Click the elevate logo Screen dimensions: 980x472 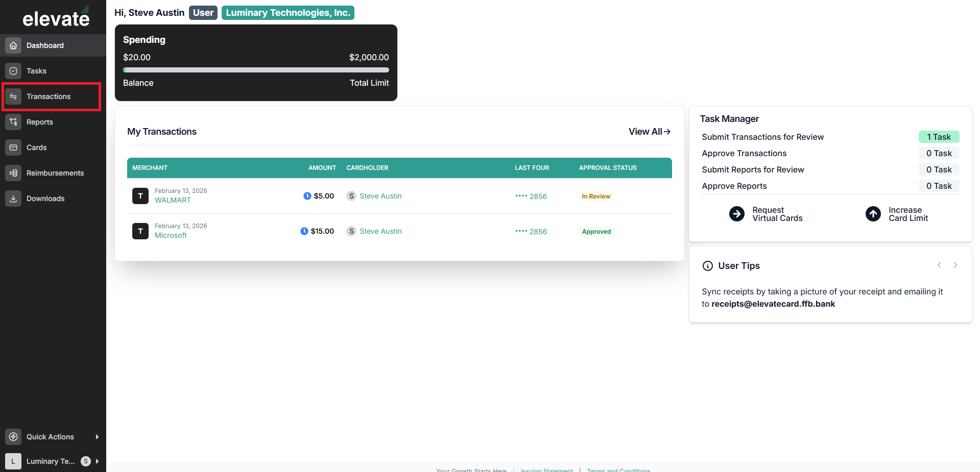56,17
